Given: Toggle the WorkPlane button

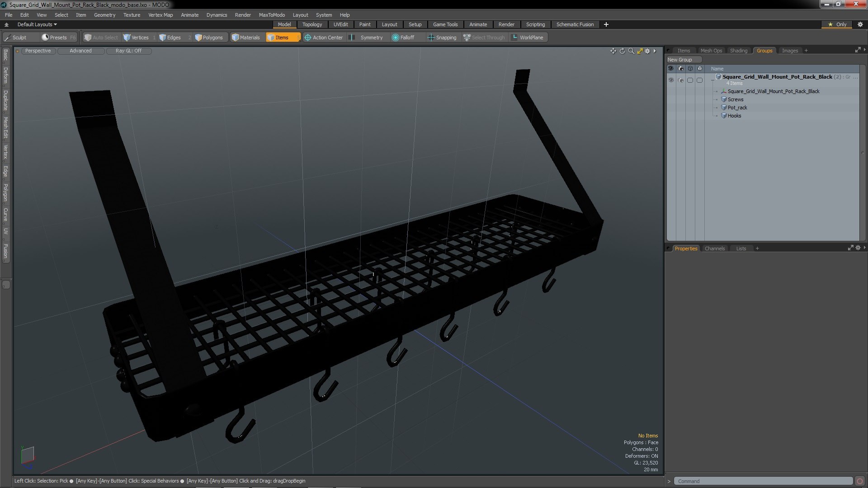Looking at the screenshot, I should point(527,38).
